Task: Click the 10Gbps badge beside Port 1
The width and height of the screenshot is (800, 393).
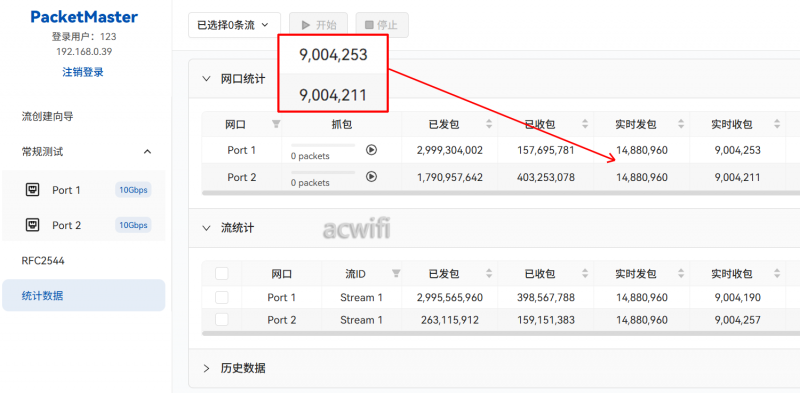Action: (x=133, y=190)
